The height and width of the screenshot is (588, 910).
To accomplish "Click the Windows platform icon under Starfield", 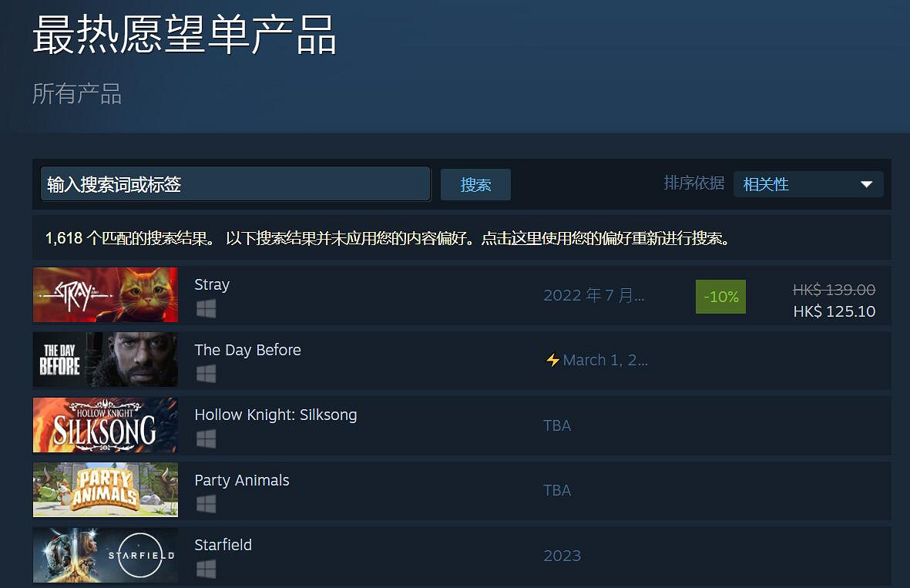I will pyautogui.click(x=206, y=569).
